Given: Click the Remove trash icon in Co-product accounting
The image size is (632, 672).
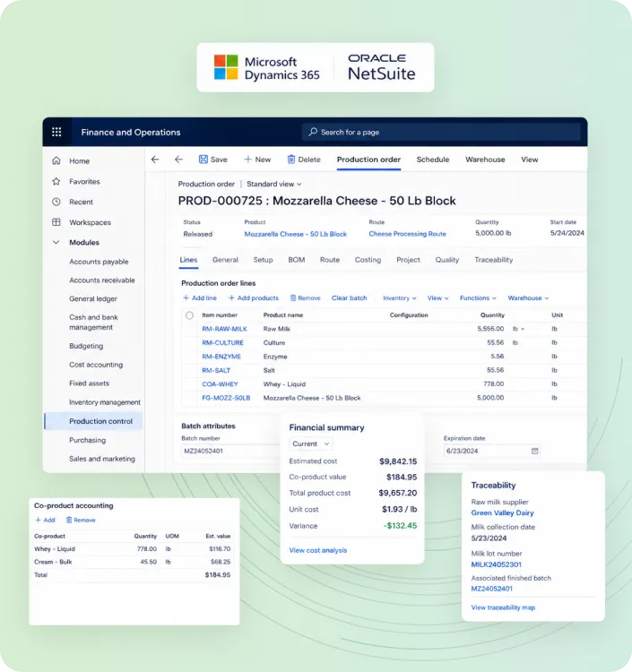Looking at the screenshot, I should 69,520.
